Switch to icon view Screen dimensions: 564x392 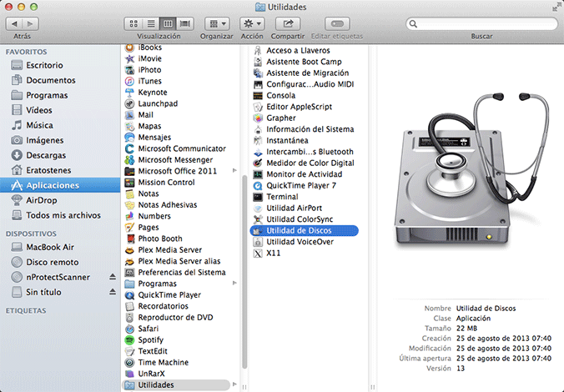133,23
